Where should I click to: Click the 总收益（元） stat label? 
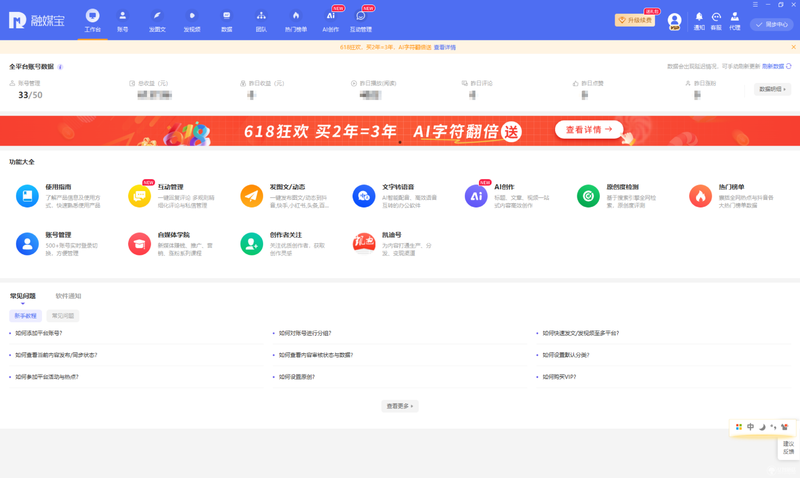click(153, 83)
